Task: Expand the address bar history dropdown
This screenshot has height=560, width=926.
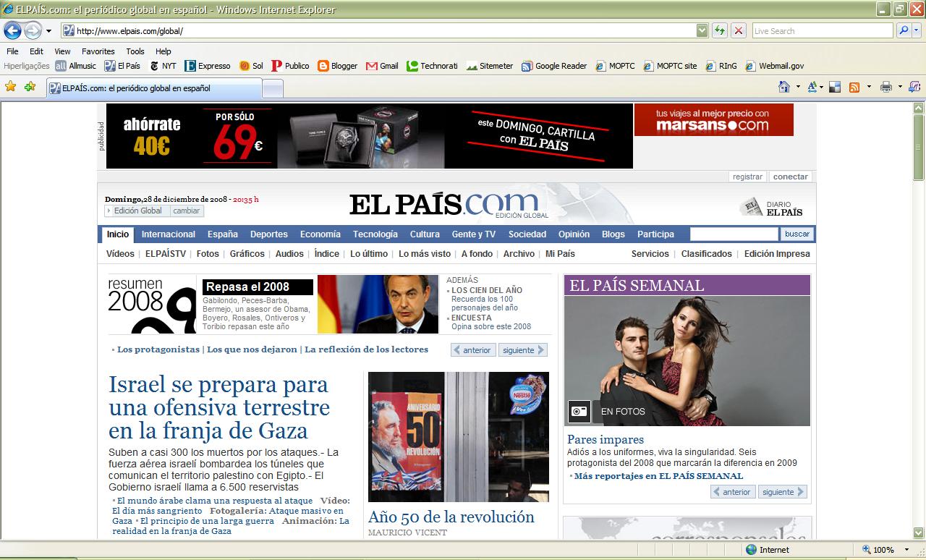Action: [x=702, y=30]
